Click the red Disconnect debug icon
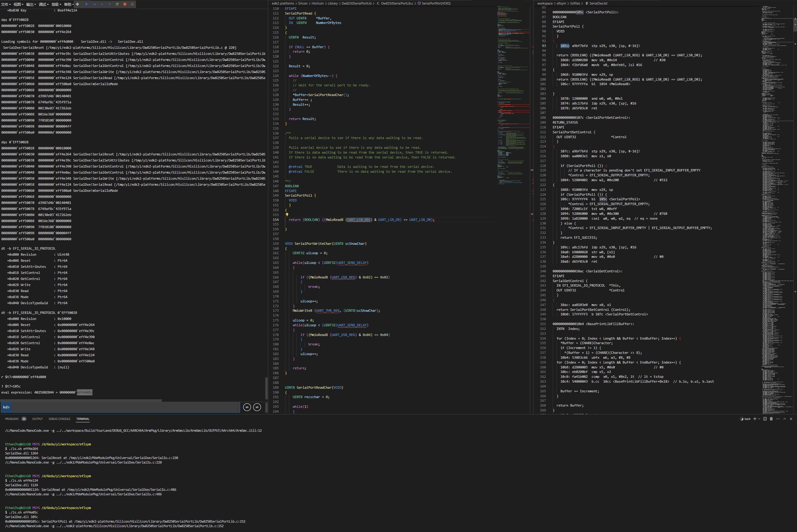This screenshot has width=797, height=532. click(x=132, y=5)
